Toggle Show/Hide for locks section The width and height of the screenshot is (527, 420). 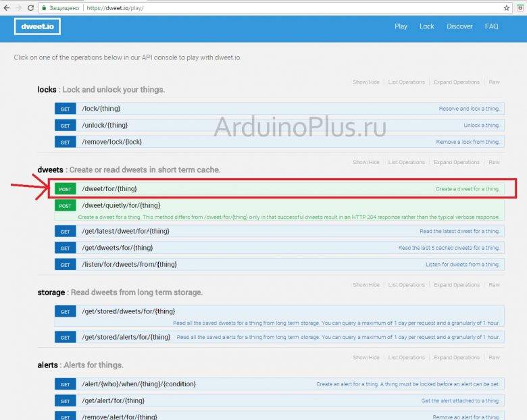pyautogui.click(x=366, y=82)
